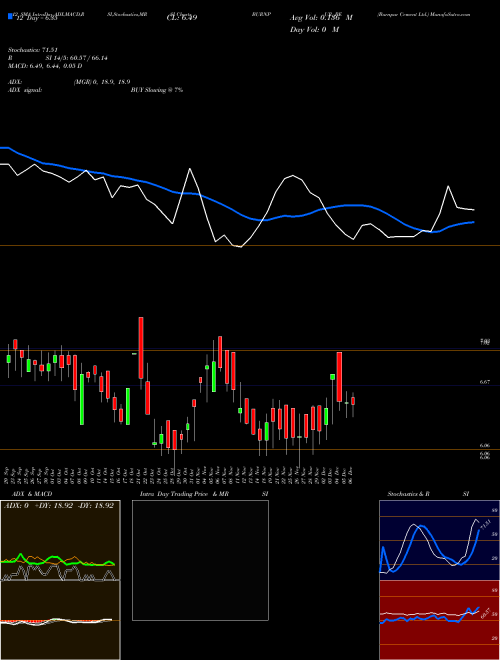Viewport: 500px width, 660px height.
Task: Click the blue SMA line's right end
Action: (x=473, y=222)
